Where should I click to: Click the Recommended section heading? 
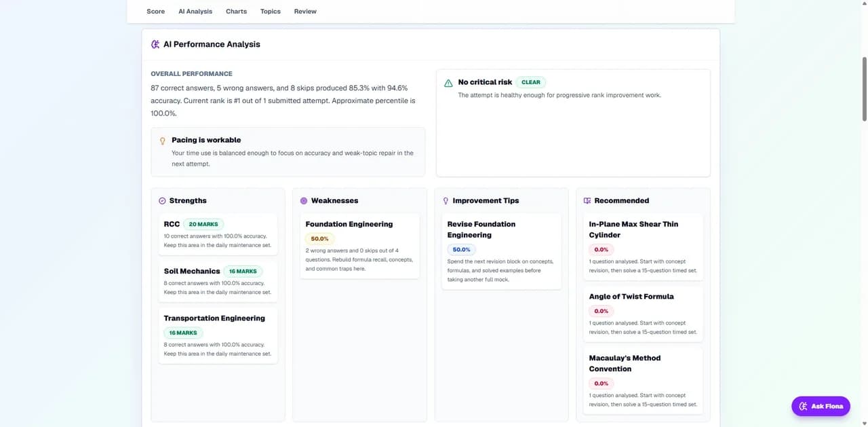(622, 201)
